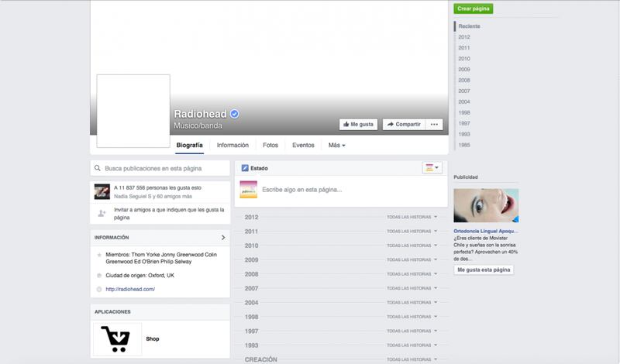Jump to 2008 in sidebar timeline

coord(464,81)
